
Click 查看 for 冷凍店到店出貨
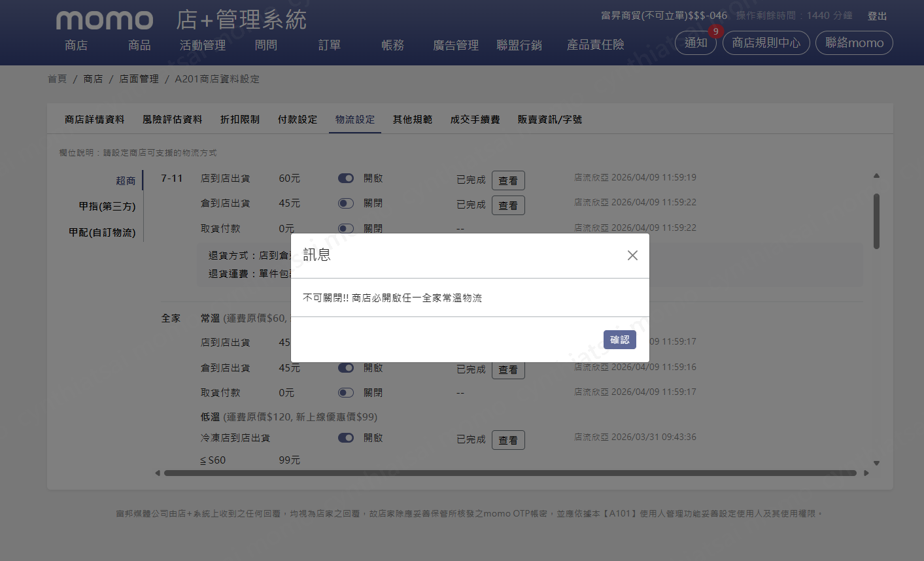[508, 440]
